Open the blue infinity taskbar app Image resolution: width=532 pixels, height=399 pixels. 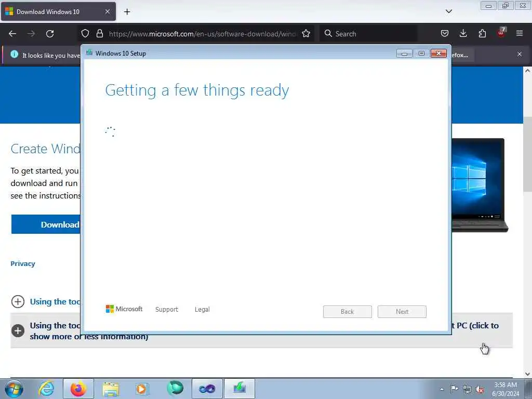[x=207, y=389]
